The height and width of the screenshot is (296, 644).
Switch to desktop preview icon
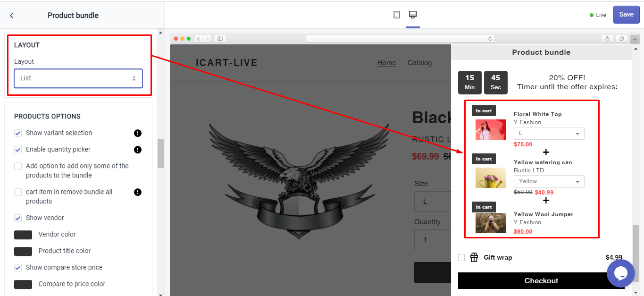413,15
